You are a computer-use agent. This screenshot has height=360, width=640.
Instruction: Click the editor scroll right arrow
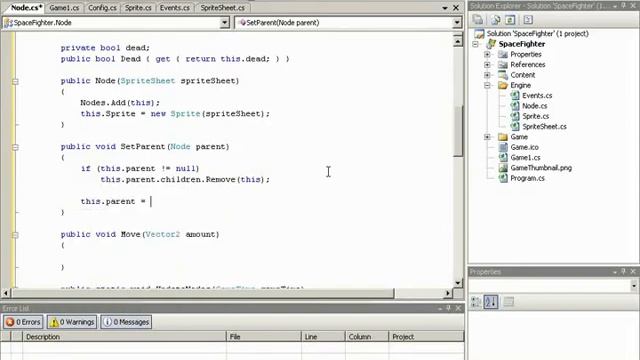(448, 293)
